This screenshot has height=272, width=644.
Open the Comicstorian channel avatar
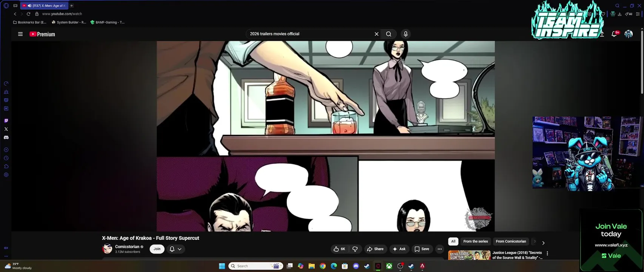(108, 249)
